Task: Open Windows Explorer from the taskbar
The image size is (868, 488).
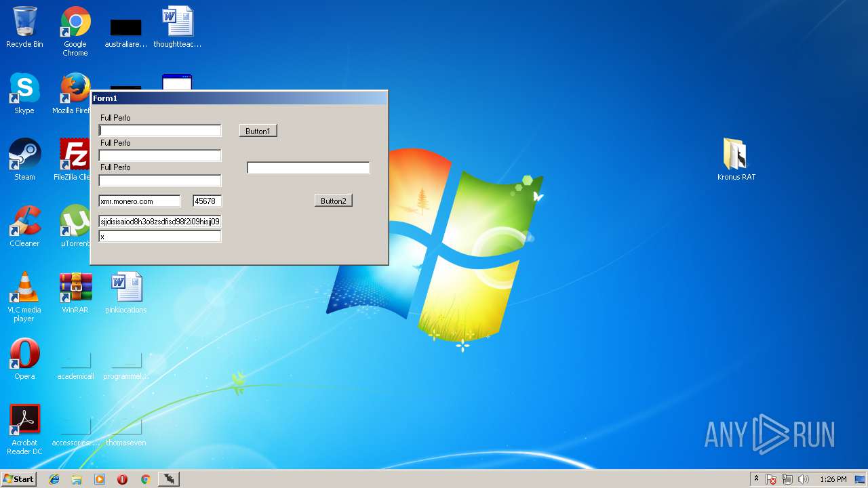Action: 77,479
